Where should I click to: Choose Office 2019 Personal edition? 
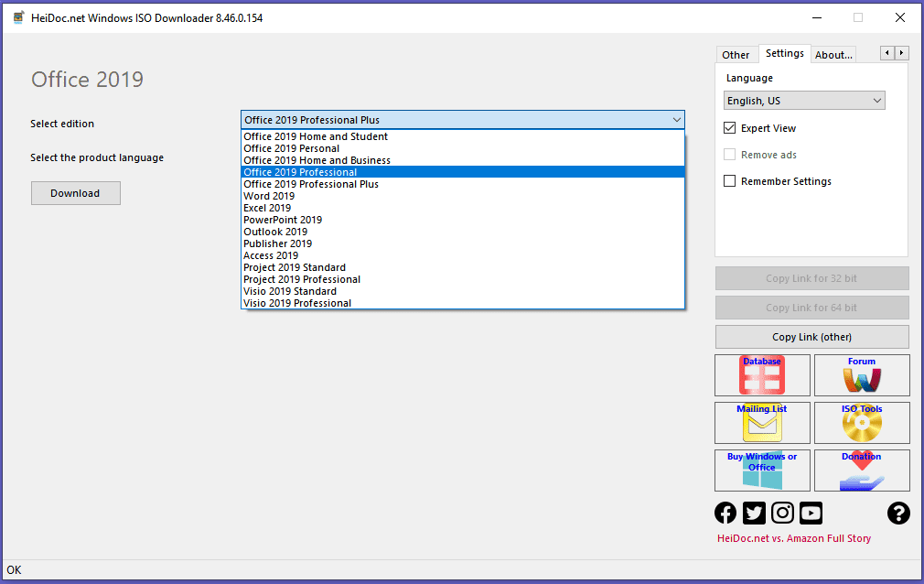click(x=463, y=148)
